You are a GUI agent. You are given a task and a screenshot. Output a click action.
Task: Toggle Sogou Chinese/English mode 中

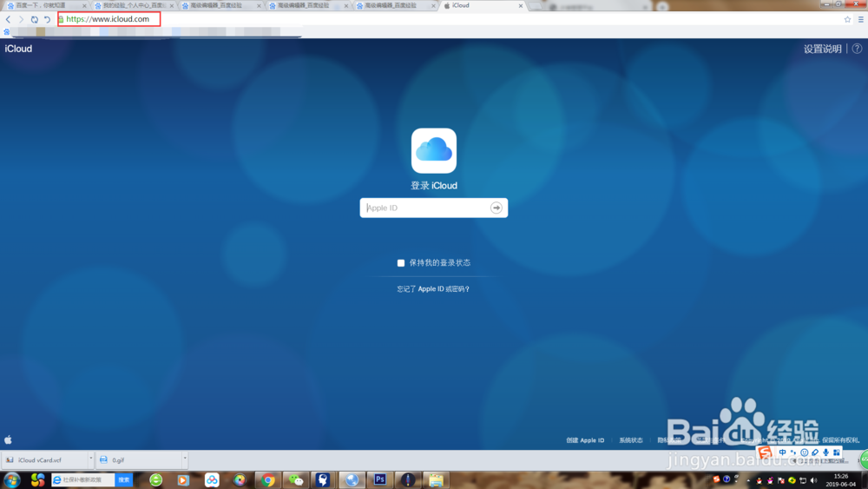pos(782,453)
